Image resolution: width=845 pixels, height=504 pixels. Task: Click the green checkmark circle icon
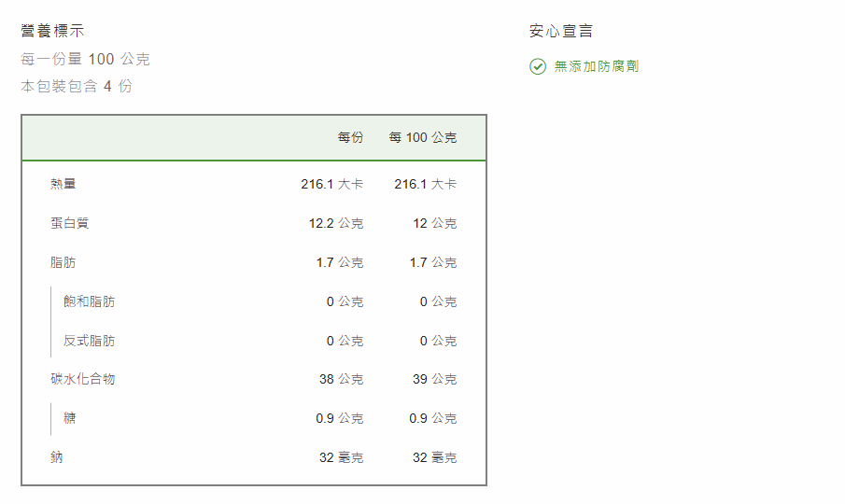538,66
